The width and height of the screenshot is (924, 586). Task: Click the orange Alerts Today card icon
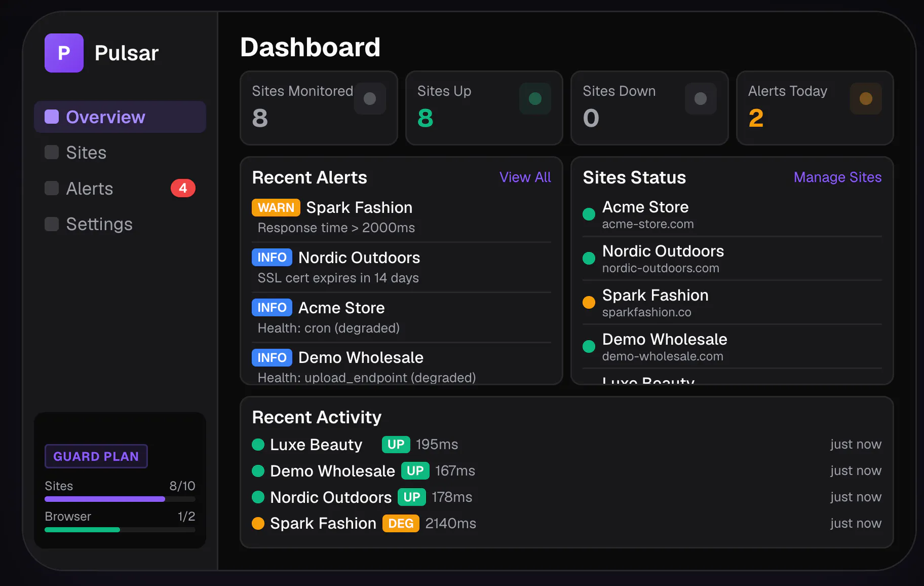pos(866,98)
